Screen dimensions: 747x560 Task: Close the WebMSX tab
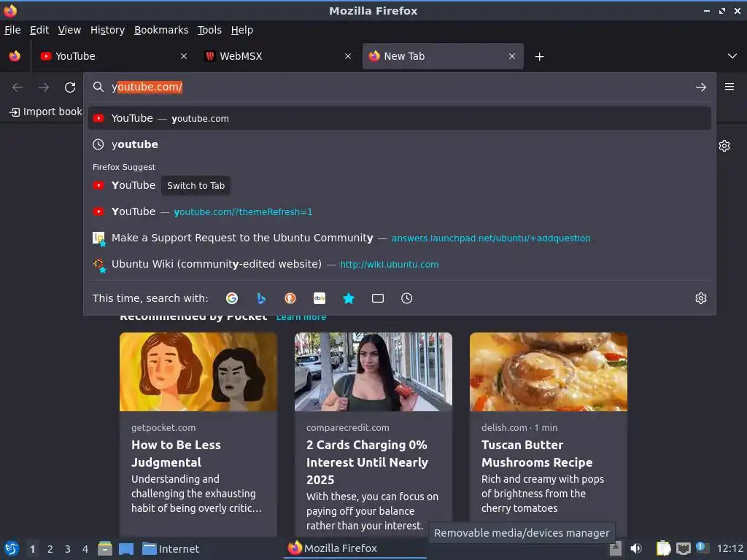pyautogui.click(x=348, y=56)
